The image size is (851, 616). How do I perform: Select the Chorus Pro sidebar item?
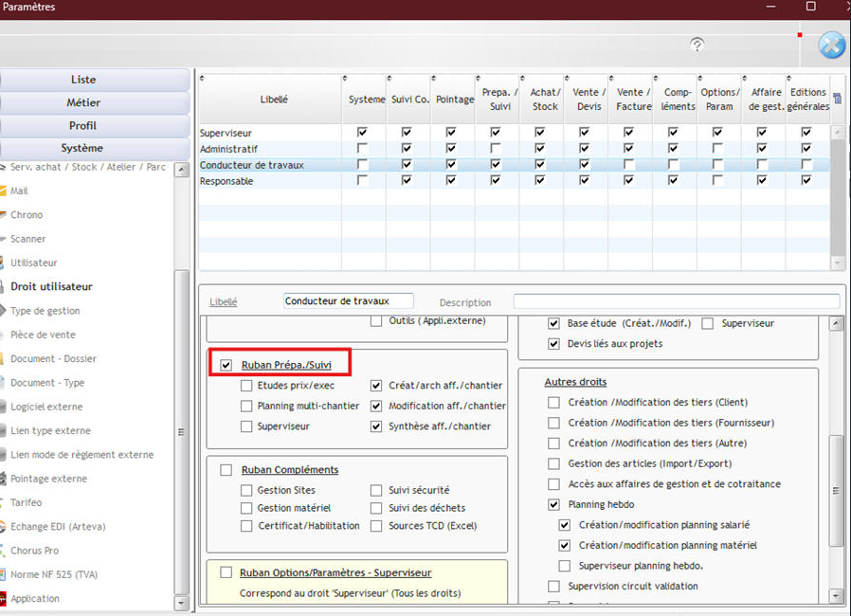(34, 551)
